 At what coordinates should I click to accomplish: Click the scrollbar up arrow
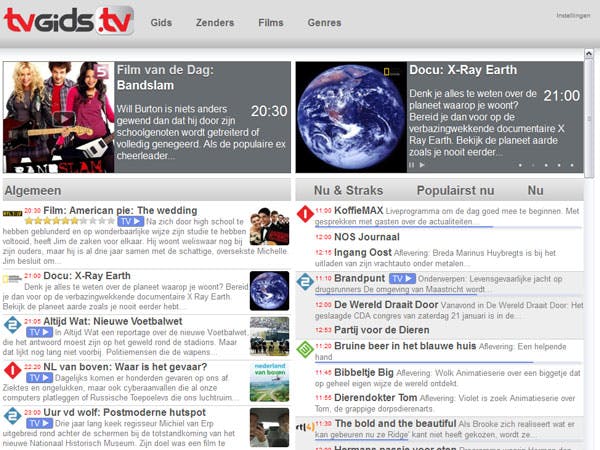click(589, 54)
